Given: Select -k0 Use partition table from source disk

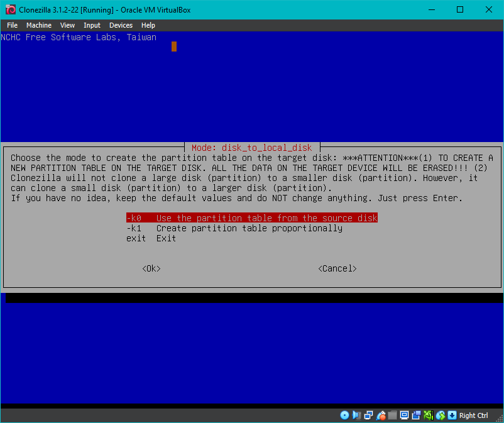Looking at the screenshot, I should pos(251,218).
